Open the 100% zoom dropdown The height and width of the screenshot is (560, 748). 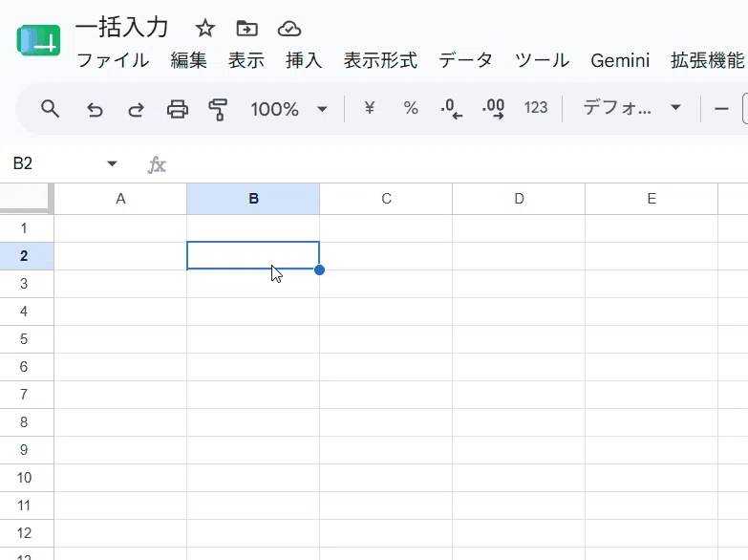[x=289, y=109]
